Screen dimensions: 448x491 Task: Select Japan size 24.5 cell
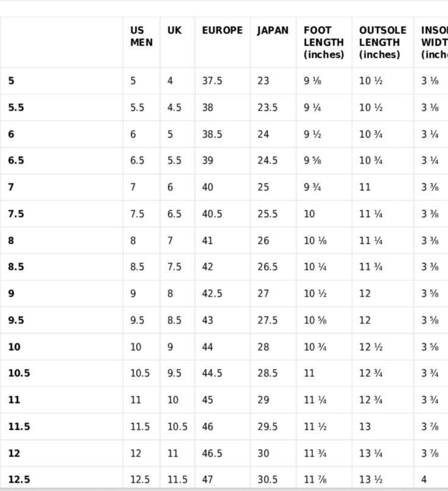tap(267, 160)
